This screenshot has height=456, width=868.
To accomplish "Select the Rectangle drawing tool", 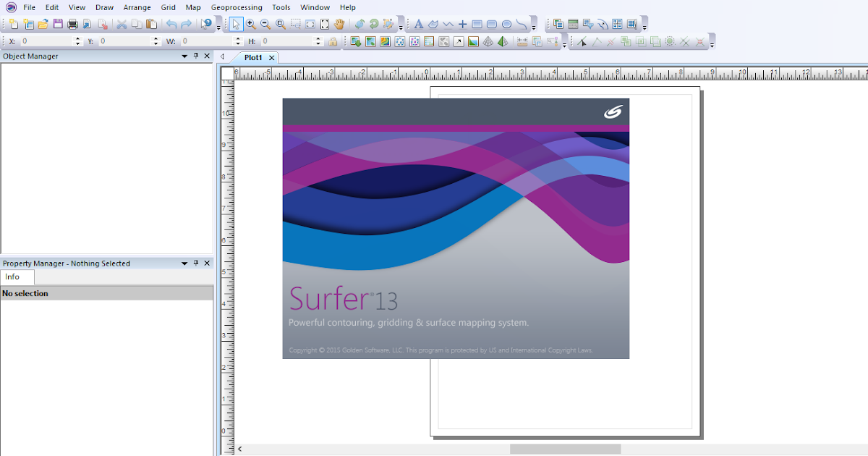I will (x=477, y=24).
